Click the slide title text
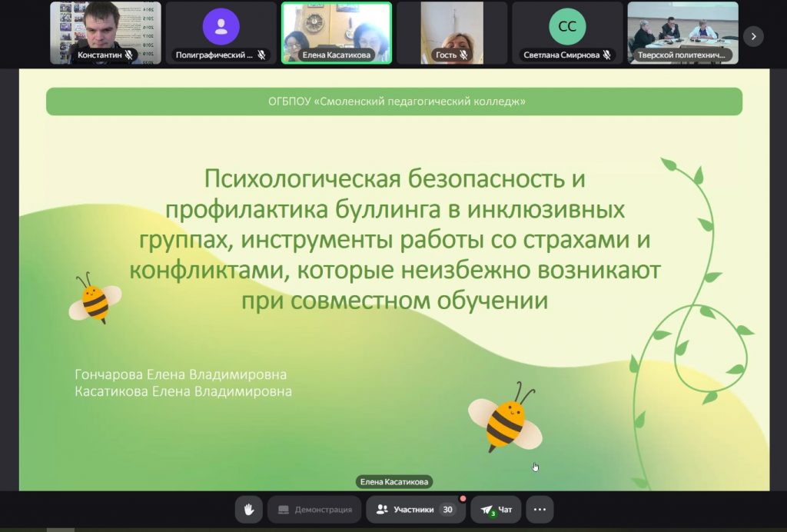The width and height of the screenshot is (787, 532). pos(395,239)
